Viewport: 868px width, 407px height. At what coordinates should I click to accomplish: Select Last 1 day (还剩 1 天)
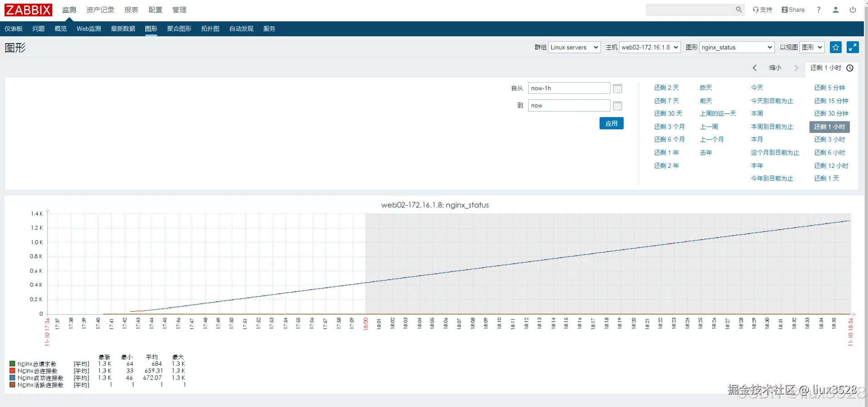[x=827, y=178]
